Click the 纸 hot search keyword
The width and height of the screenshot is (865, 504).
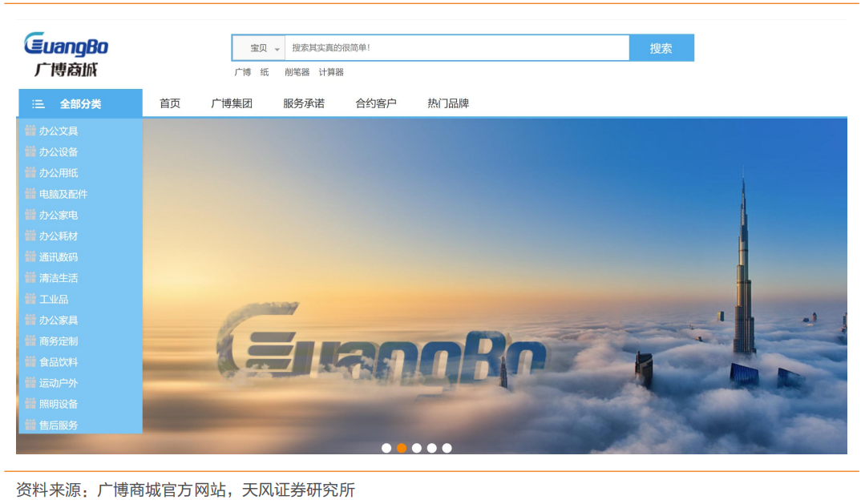[265, 72]
